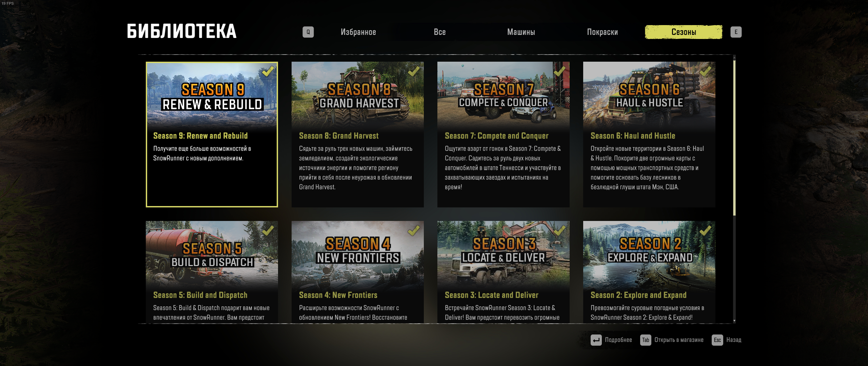868x366 pixels.
Task: Click title 'Season 7: Compete and Conquer'
Action: (x=496, y=136)
